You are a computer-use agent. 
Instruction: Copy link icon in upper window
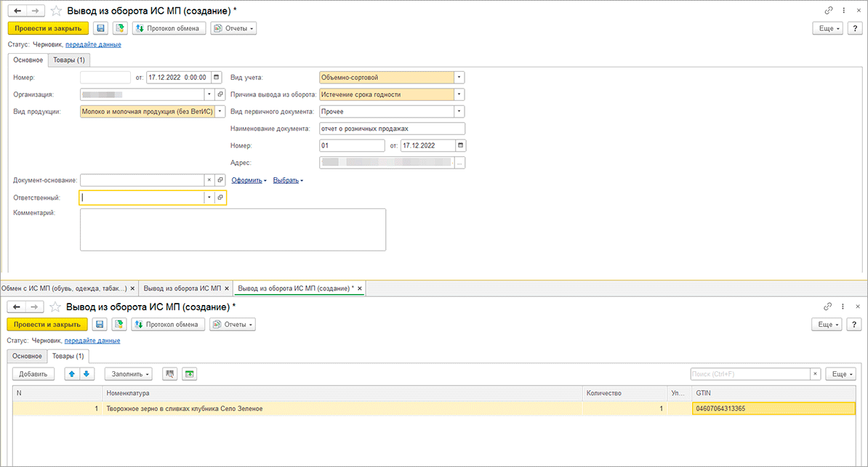(829, 10)
